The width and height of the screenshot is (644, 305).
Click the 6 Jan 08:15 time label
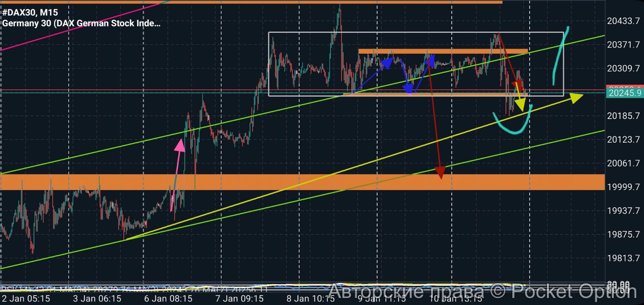[168, 299]
